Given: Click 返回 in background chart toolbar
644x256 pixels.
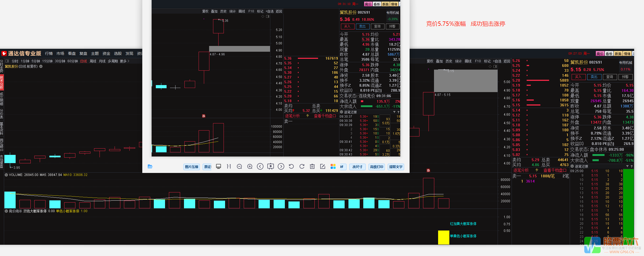Looking at the screenshot, I should point(507,61).
